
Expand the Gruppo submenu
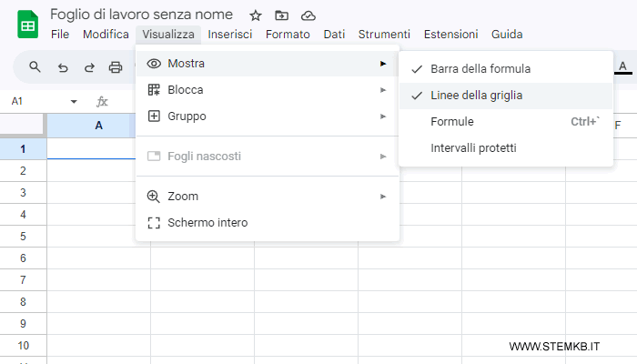[x=187, y=116]
